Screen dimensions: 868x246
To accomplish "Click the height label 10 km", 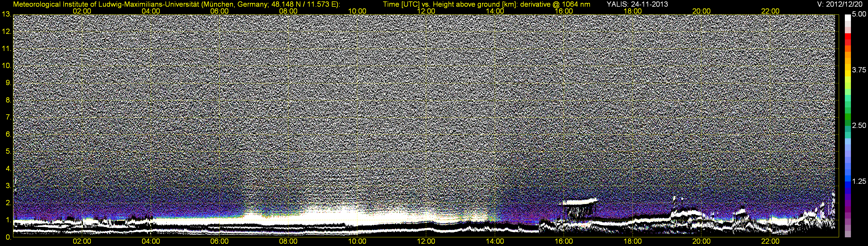I will 6,66.
